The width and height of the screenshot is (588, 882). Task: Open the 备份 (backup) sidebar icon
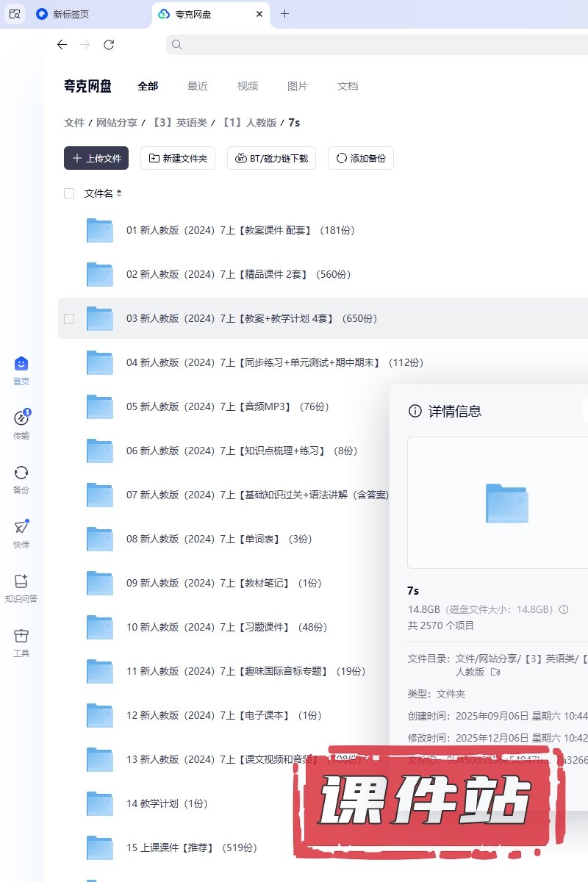coord(21,473)
